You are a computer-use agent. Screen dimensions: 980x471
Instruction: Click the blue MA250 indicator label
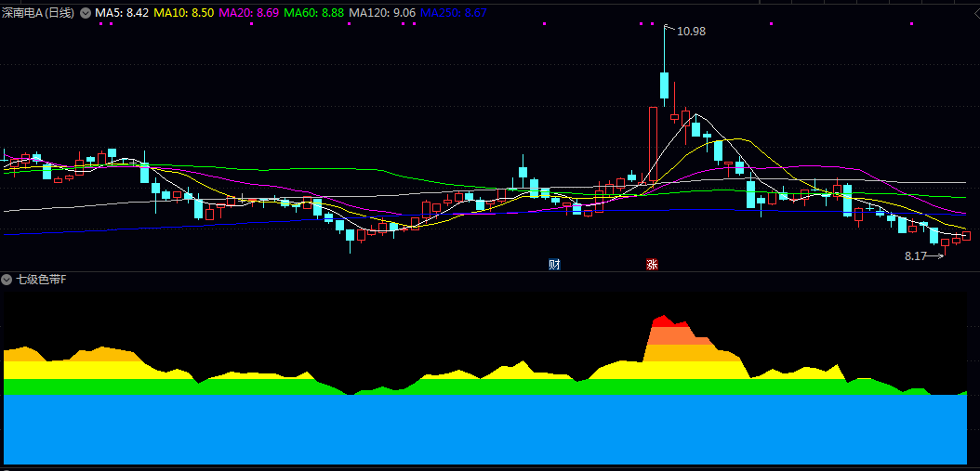(454, 14)
